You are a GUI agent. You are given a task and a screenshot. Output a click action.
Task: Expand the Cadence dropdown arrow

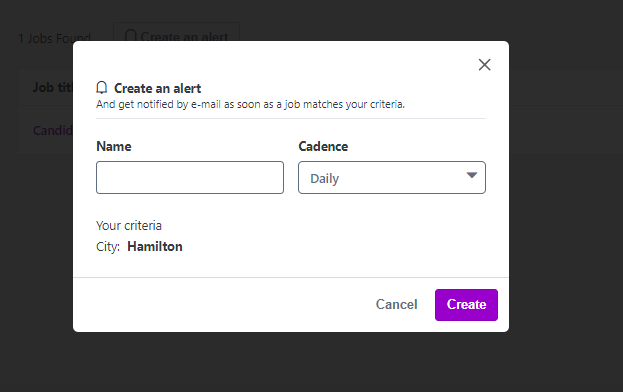[x=472, y=175]
